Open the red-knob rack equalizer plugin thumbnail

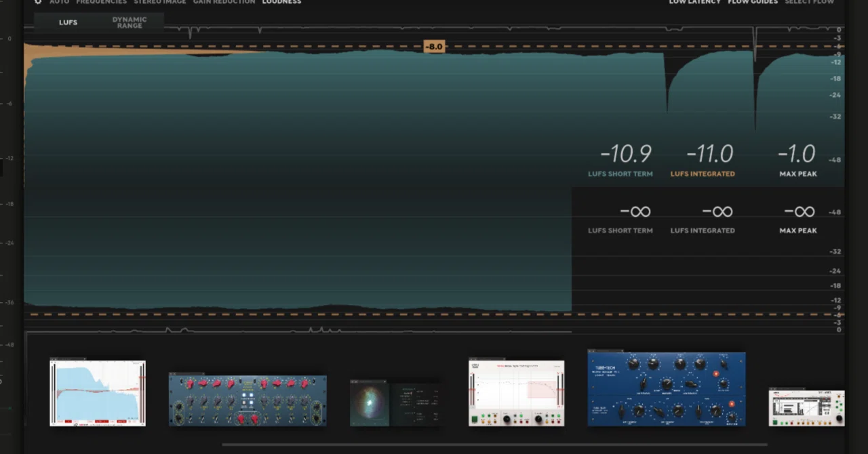pyautogui.click(x=248, y=400)
